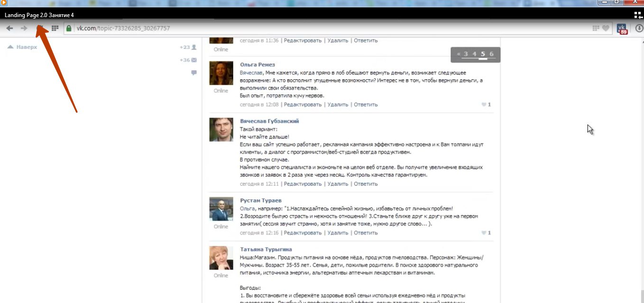
Task: Open Ольга Ремез profile name link
Action: point(258,64)
